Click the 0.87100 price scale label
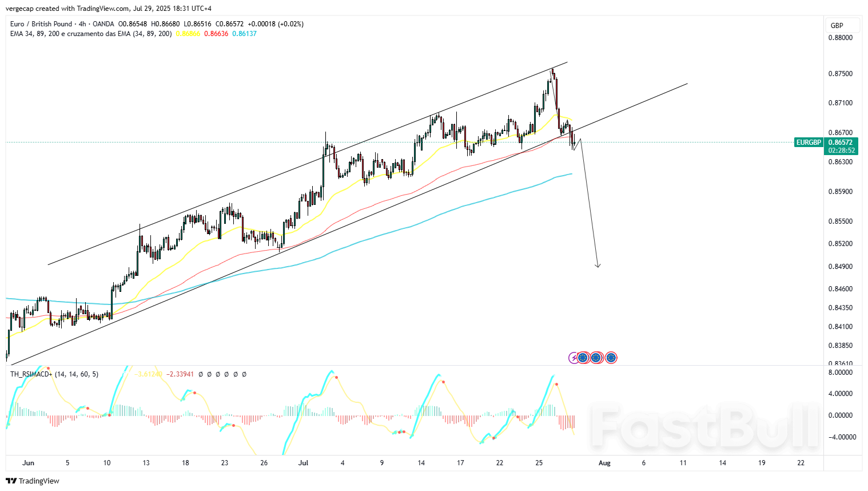 click(840, 103)
